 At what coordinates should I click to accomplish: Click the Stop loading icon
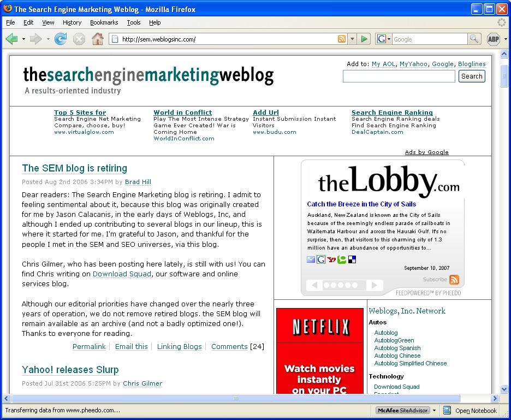click(x=79, y=39)
